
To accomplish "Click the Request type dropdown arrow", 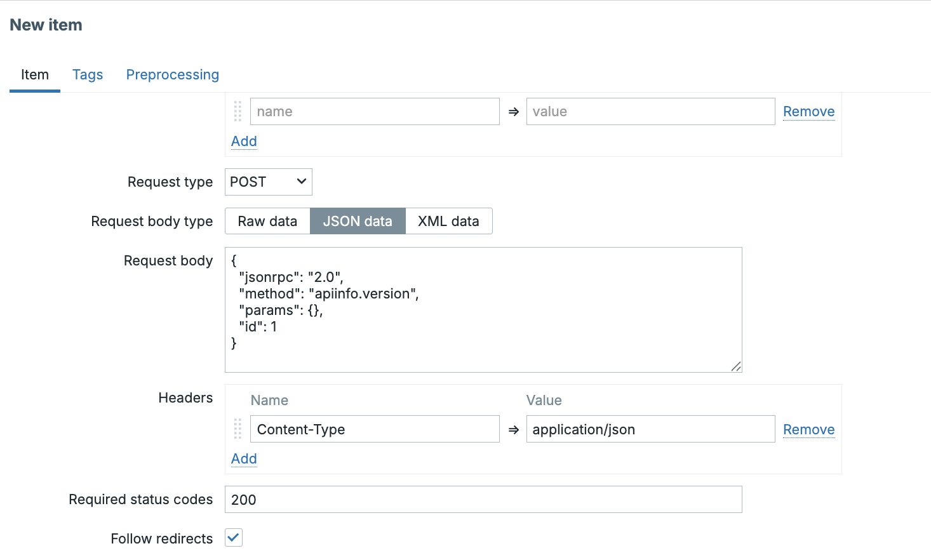I will [x=301, y=182].
